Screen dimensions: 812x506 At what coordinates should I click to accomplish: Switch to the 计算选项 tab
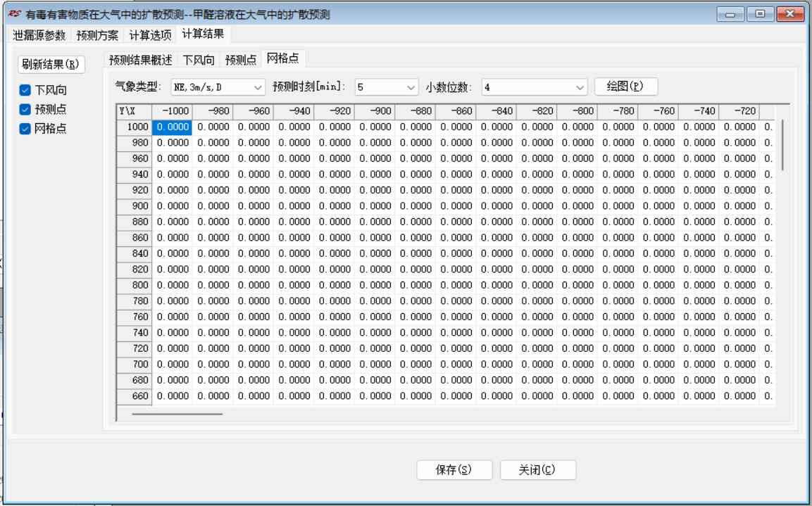(x=150, y=35)
